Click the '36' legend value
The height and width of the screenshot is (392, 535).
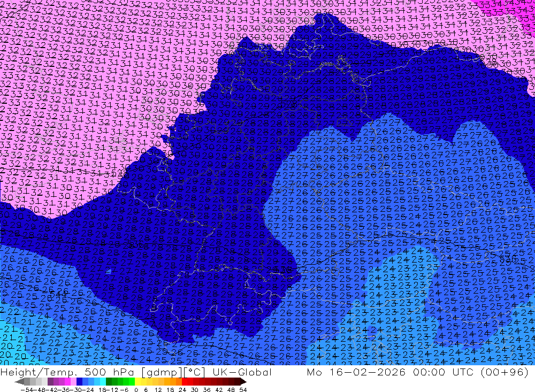[207, 390]
